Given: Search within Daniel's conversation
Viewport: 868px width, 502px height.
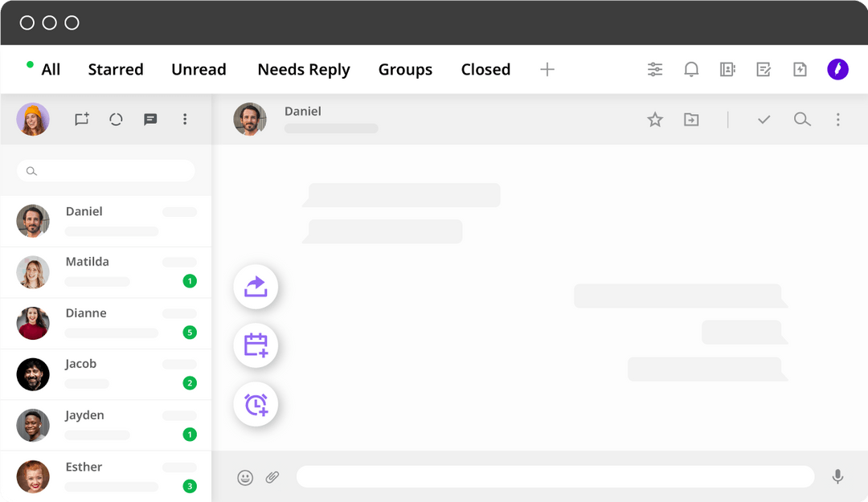Looking at the screenshot, I should click(802, 120).
